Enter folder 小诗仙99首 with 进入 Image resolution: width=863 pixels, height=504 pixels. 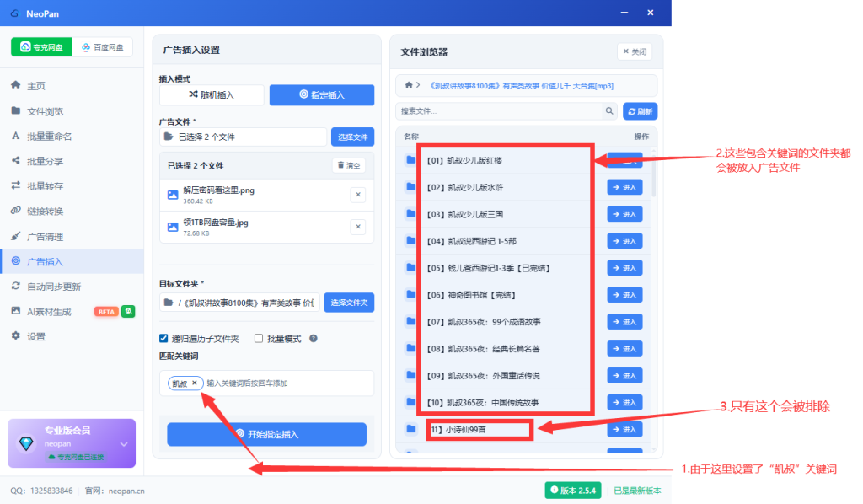click(624, 430)
